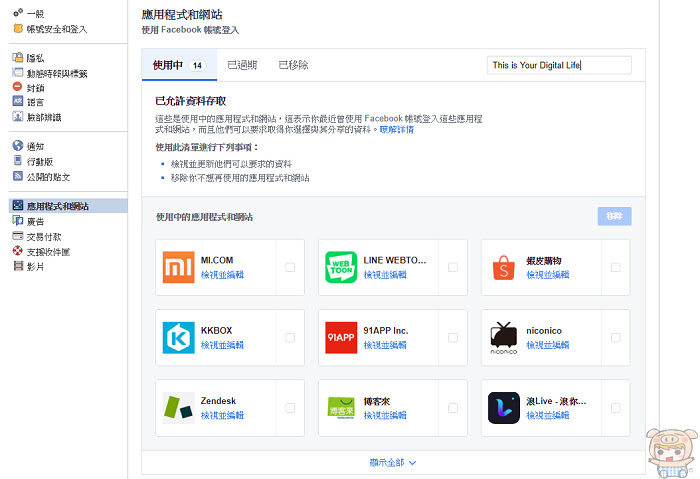This screenshot has height=479, width=700.
Task: Switch to the 已過期 tab
Action: pos(242,65)
